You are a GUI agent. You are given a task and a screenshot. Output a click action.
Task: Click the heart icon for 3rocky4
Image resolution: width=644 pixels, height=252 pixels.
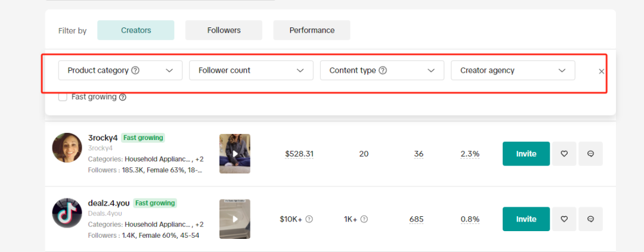(564, 154)
